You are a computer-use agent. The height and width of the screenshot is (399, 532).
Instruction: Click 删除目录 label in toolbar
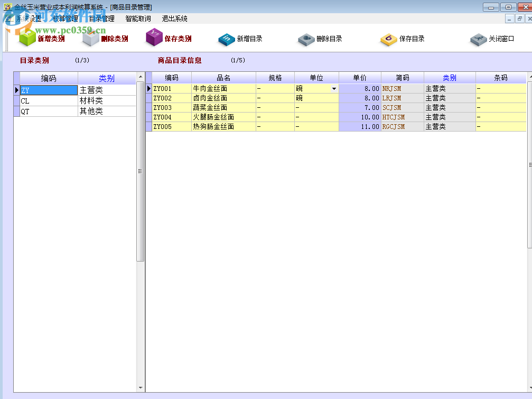[x=329, y=39]
